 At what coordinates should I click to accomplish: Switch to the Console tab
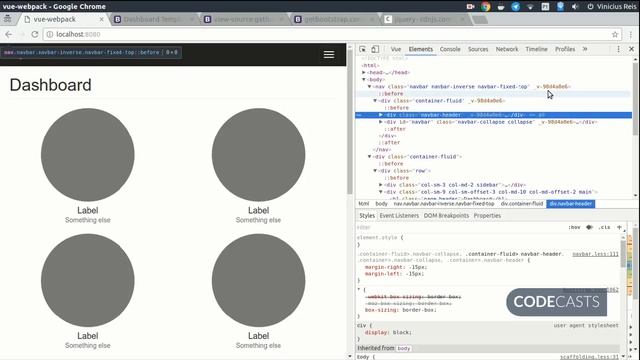tap(450, 49)
